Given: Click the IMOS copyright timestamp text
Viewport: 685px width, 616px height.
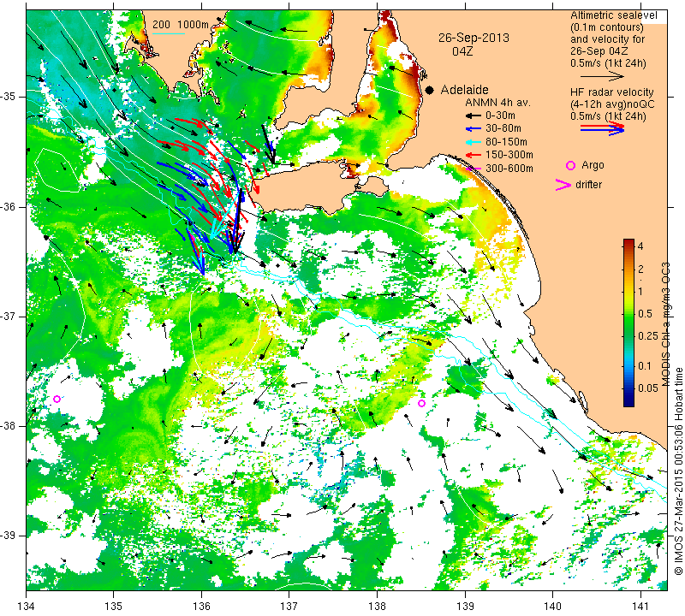Looking at the screenshot, I should pos(678,471).
